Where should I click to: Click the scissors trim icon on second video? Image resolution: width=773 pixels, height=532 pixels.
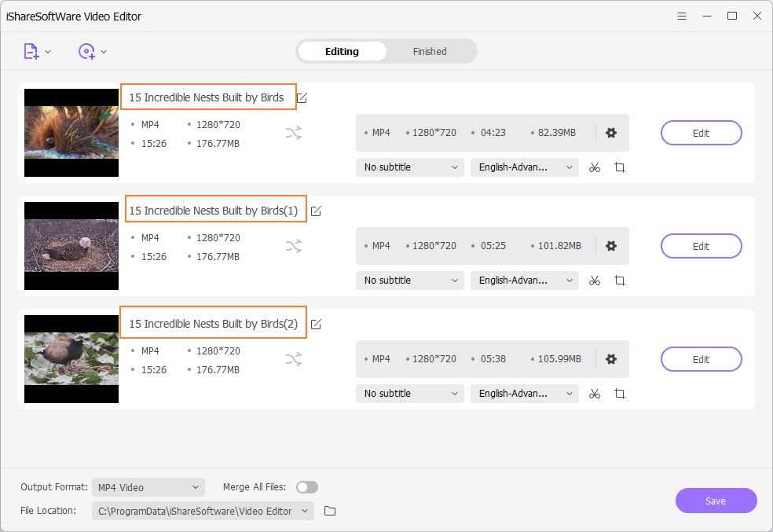coord(595,281)
